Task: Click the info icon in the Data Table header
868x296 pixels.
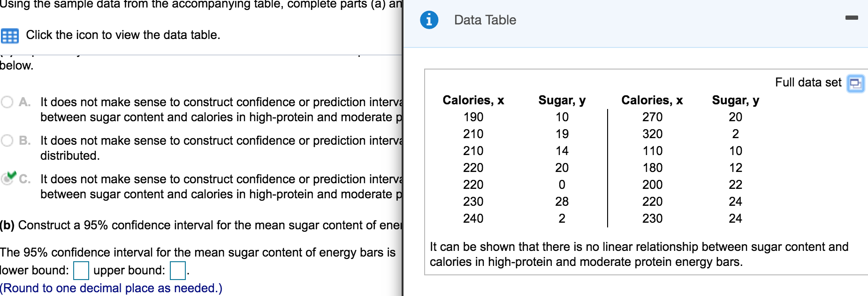Action: tap(429, 19)
